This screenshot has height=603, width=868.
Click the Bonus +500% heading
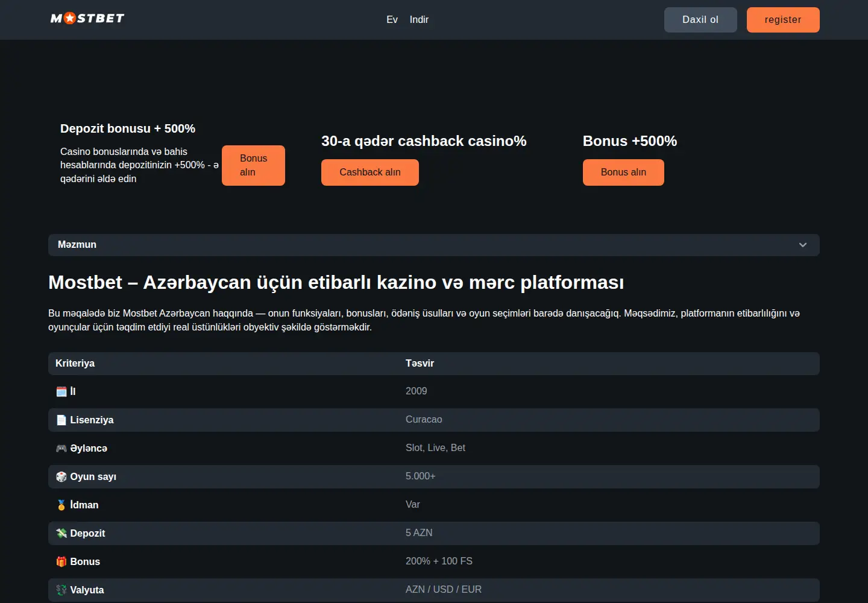(630, 141)
